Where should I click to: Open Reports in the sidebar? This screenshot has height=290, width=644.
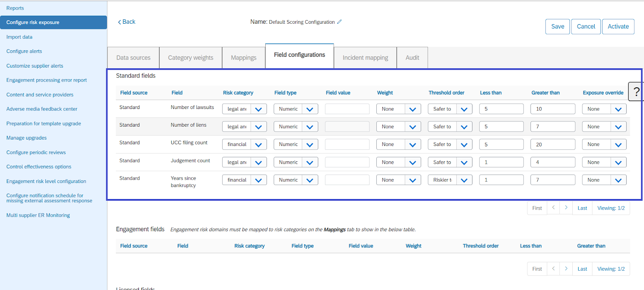[x=15, y=8]
